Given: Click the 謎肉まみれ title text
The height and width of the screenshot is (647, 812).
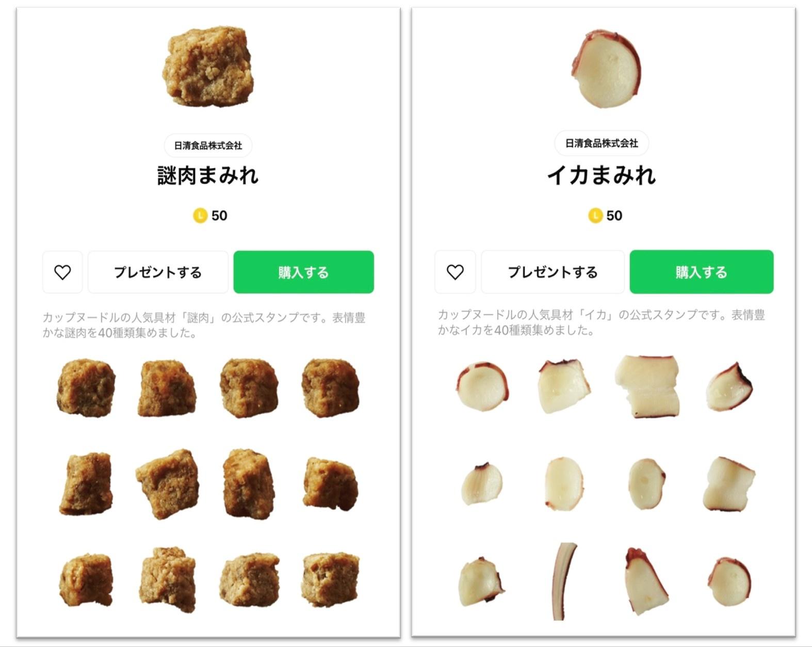Looking at the screenshot, I should pos(208,175).
